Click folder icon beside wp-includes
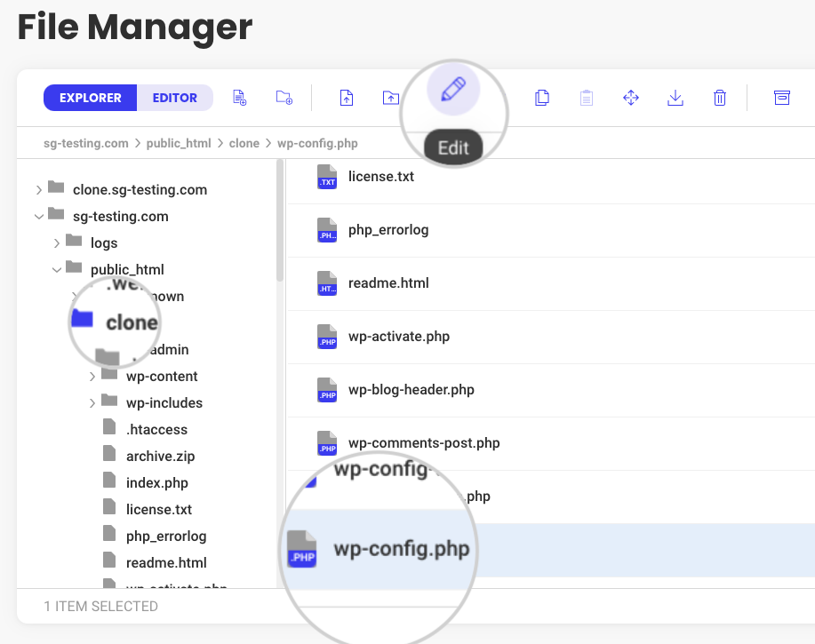The height and width of the screenshot is (644, 815). point(109,401)
